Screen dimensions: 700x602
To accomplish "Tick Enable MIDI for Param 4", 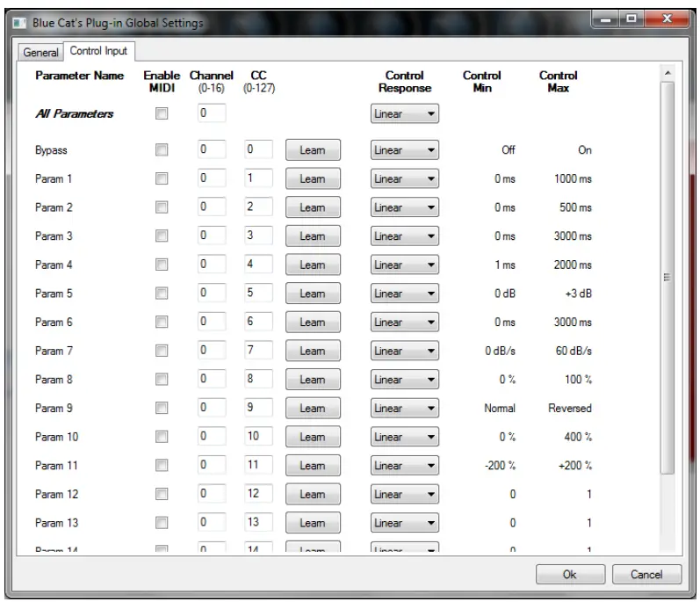I will point(162,265).
